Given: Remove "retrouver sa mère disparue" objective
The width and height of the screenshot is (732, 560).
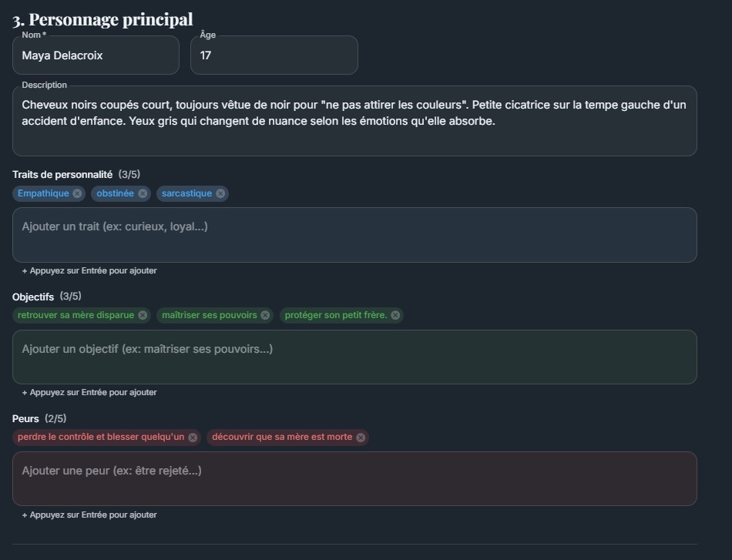Looking at the screenshot, I should tap(143, 315).
